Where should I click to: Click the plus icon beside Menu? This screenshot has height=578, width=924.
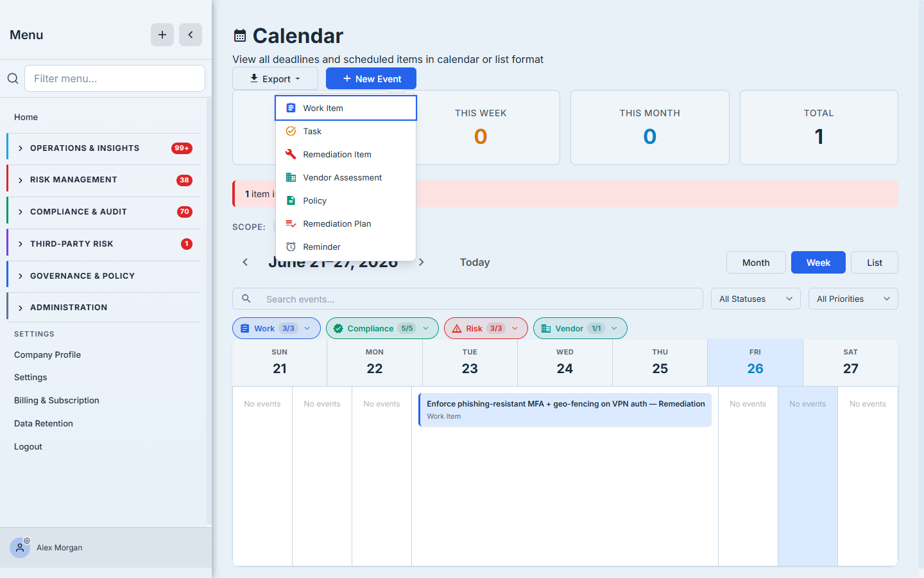pyautogui.click(x=162, y=35)
